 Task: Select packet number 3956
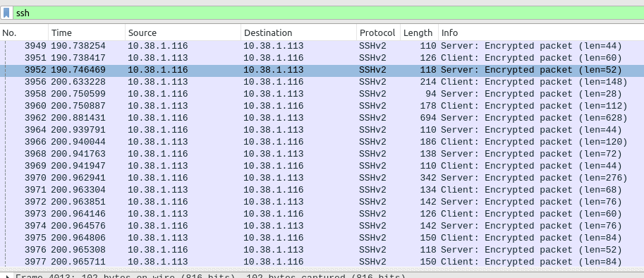[x=322, y=82]
